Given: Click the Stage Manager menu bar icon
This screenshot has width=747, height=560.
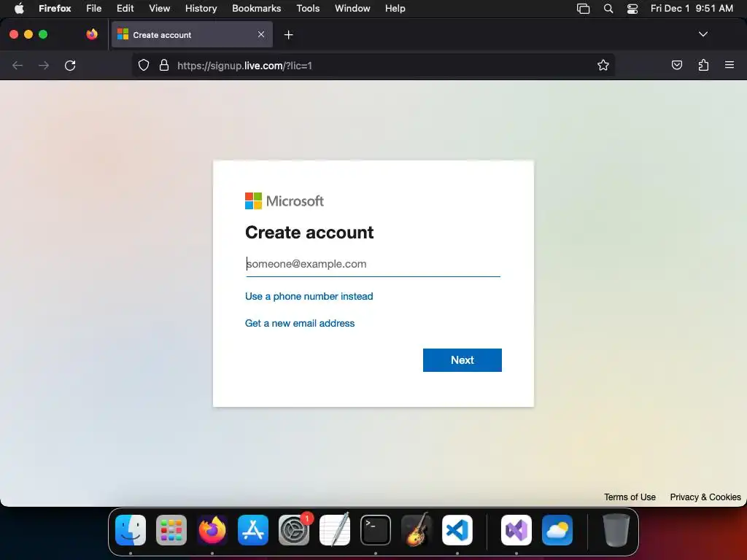Looking at the screenshot, I should click(583, 9).
